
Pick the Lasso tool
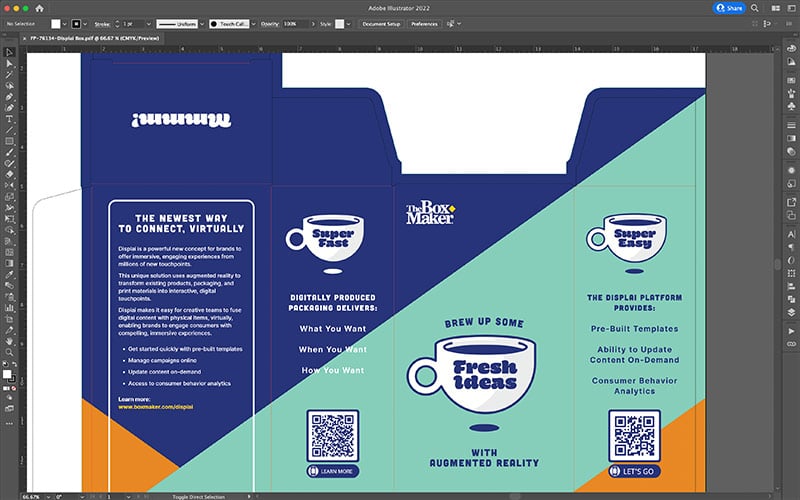[x=9, y=86]
